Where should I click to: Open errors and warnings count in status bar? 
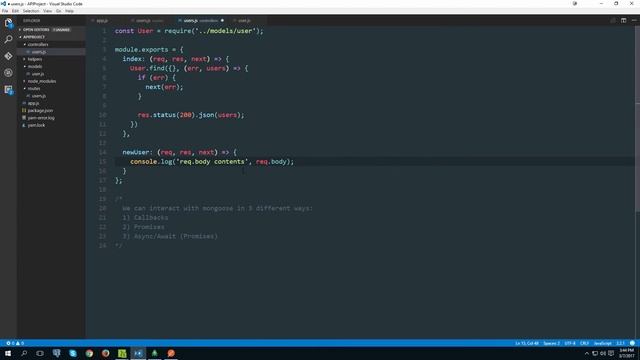point(15,343)
